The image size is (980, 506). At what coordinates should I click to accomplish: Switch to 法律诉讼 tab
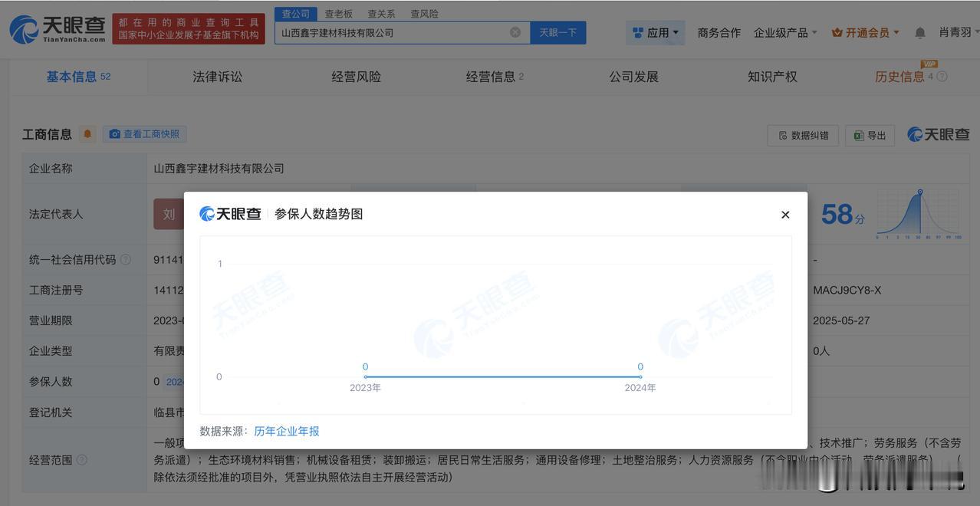click(218, 77)
